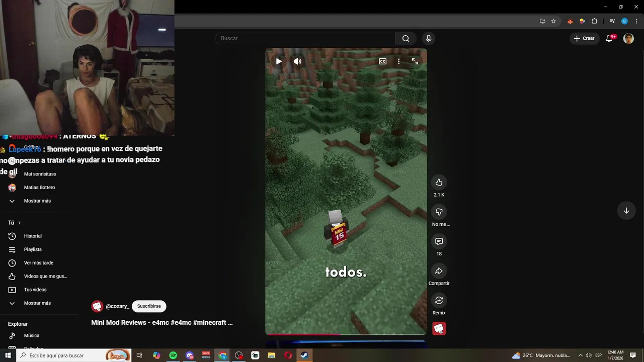
Task: Open the orange fox extension
Action: [570, 21]
